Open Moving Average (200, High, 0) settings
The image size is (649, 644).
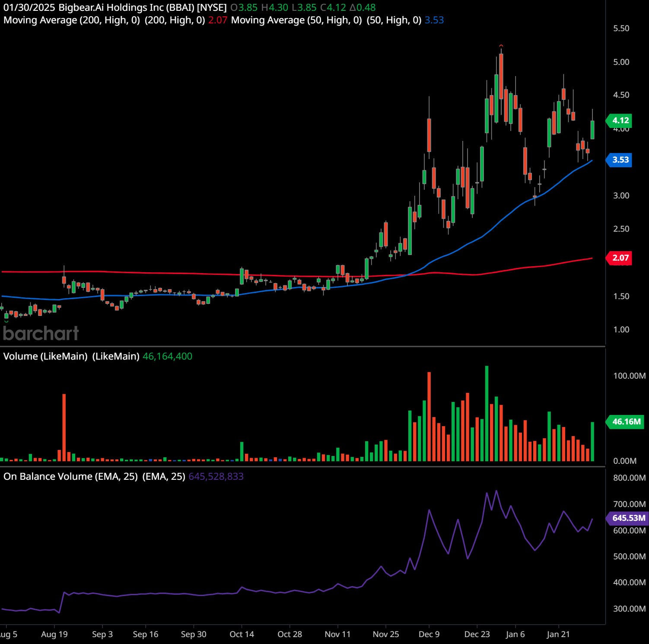[71, 20]
